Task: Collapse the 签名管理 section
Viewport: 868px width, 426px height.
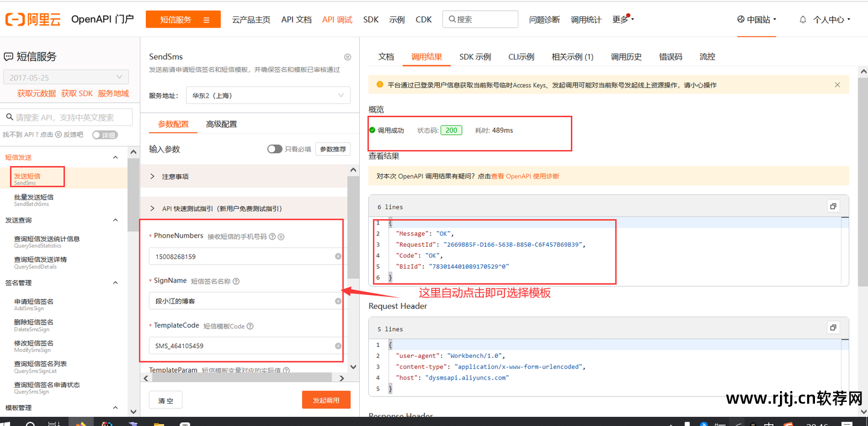Action: pos(116,282)
